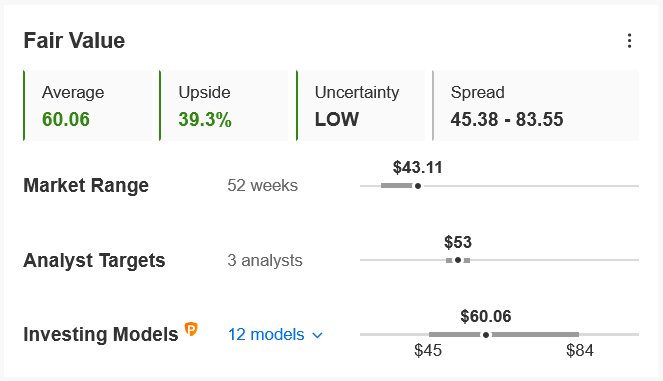Click the Investing Models label
This screenshot has width=663, height=381.
click(x=101, y=334)
